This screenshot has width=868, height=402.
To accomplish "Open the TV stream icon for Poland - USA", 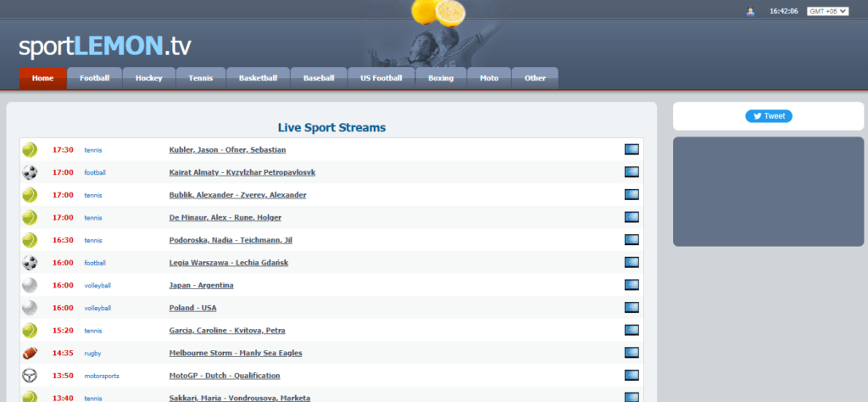I will 632,308.
